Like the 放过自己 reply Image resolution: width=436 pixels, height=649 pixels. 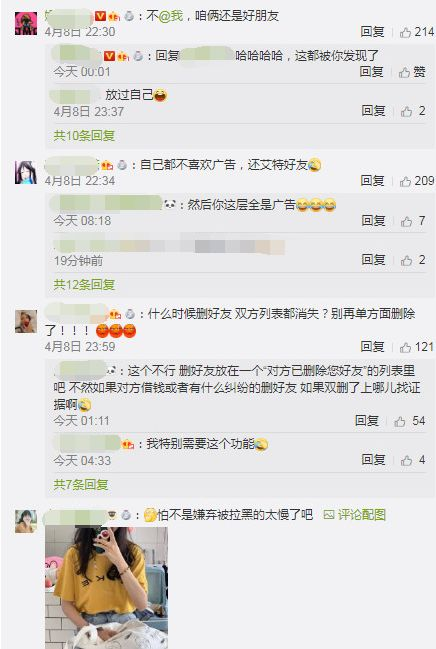tap(413, 111)
